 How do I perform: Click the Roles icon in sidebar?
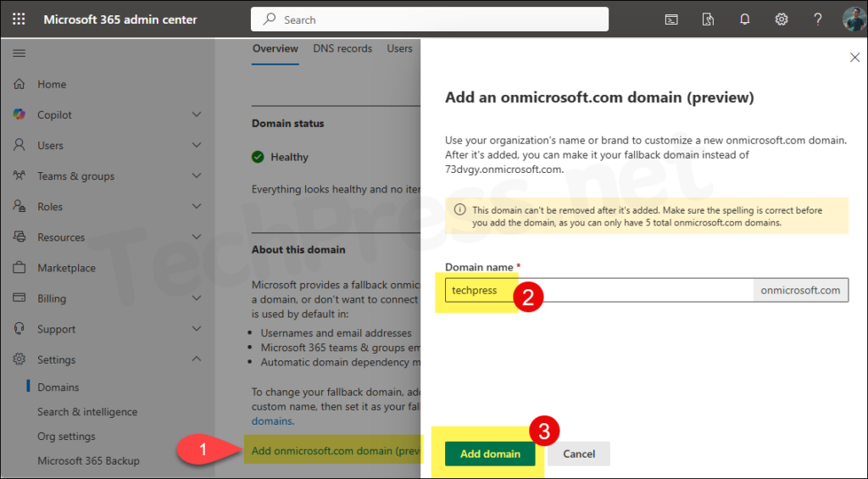click(x=19, y=207)
